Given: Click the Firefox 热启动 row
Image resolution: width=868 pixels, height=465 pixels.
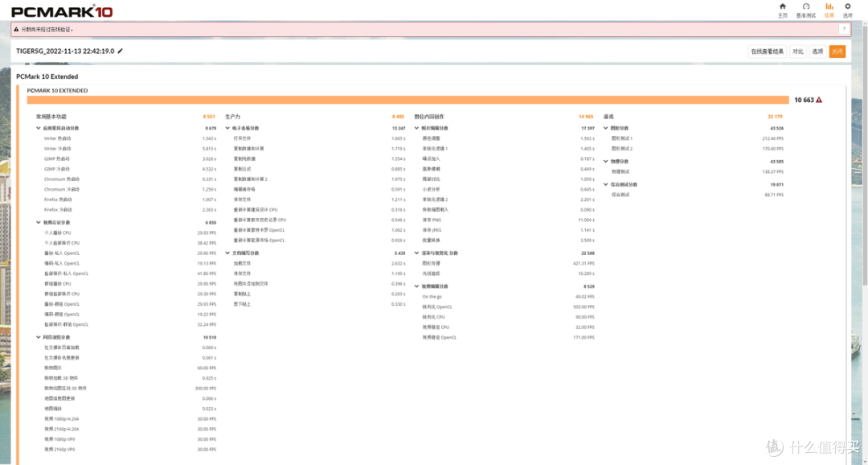Looking at the screenshot, I should click(x=130, y=200).
